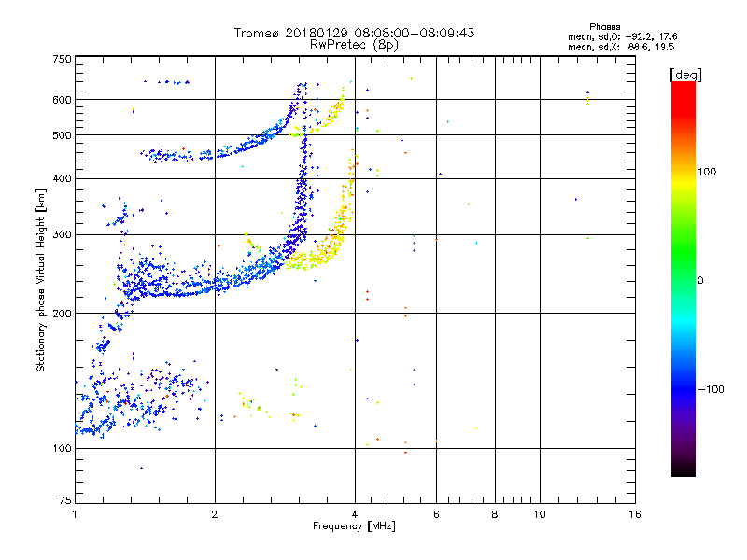Click the x-axis tick label '8'

pyautogui.click(x=495, y=514)
